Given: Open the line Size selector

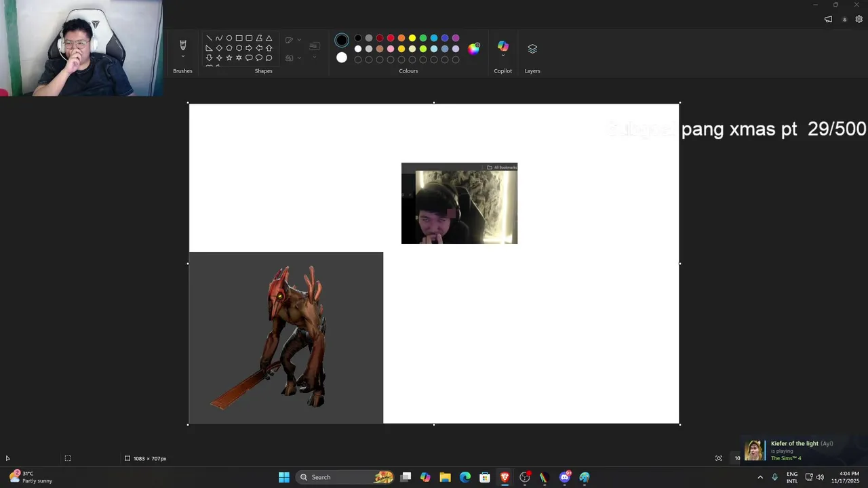Looking at the screenshot, I should [315, 46].
